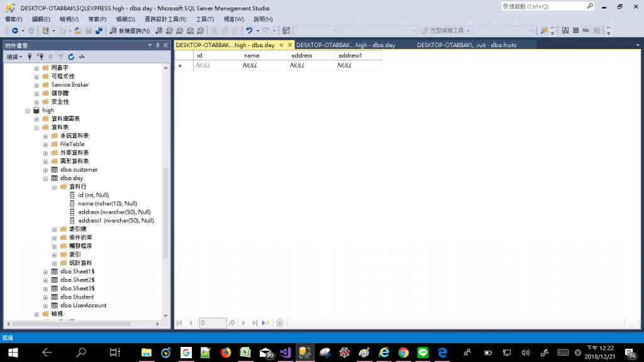
Task: Open the 工具(T) menu
Action: pos(204,19)
